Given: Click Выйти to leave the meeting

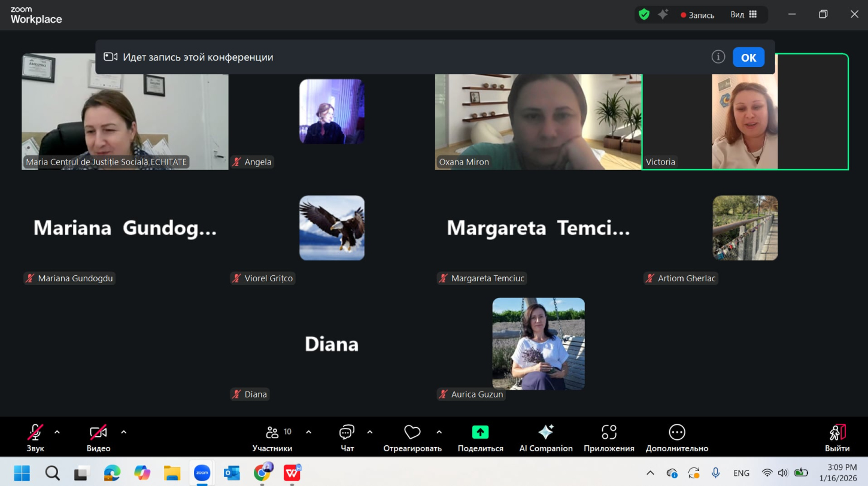Looking at the screenshot, I should tap(837, 438).
